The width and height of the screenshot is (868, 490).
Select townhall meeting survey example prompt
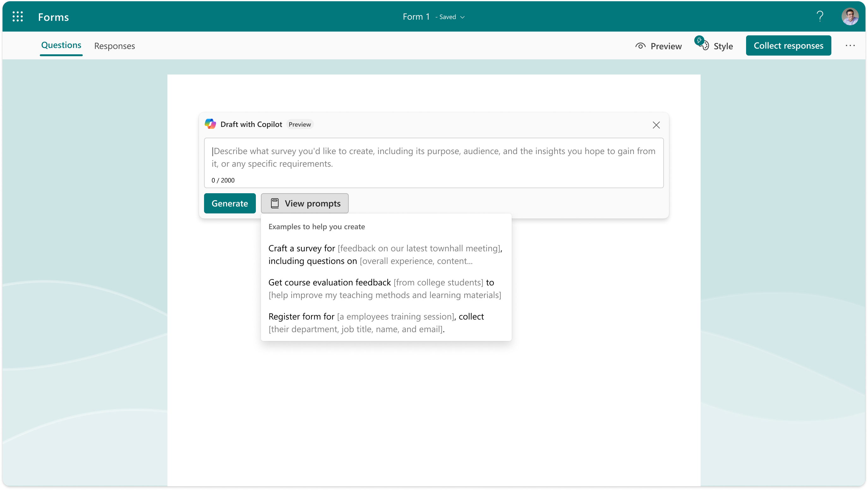pos(386,254)
